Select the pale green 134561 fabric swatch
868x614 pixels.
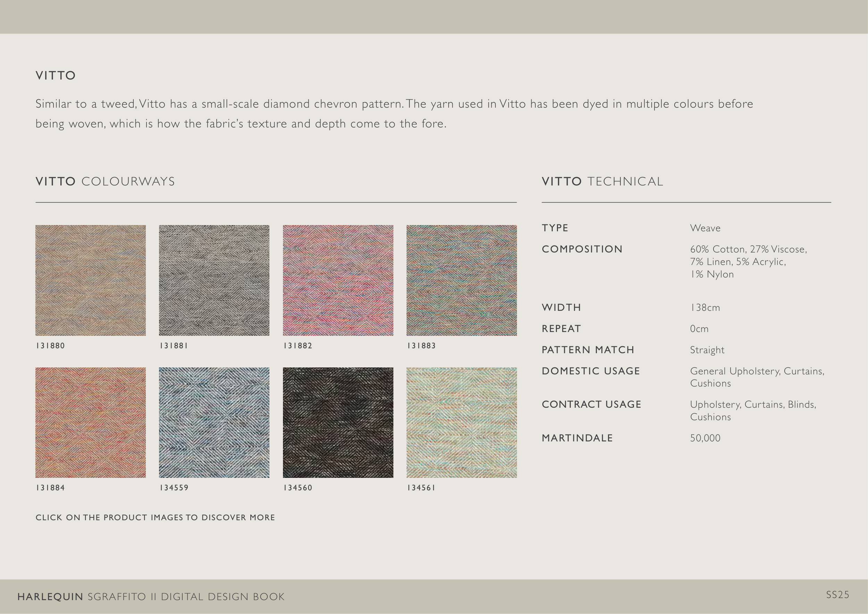461,422
